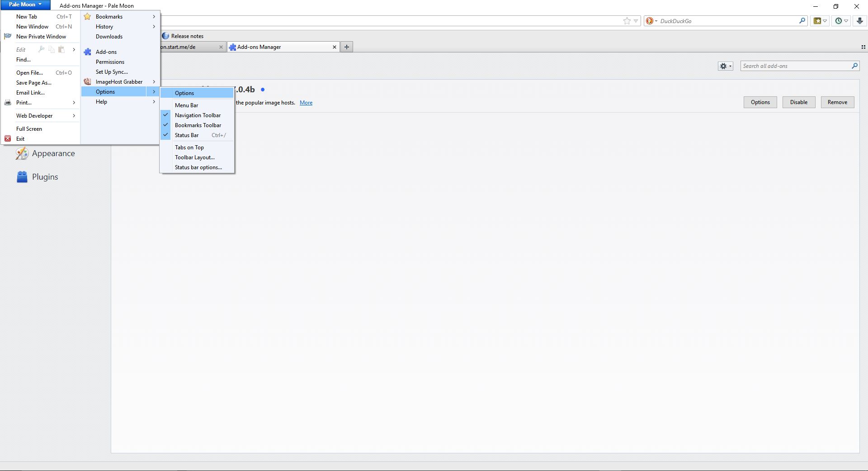Expand the Web Developer submenu
868x471 pixels.
34,116
